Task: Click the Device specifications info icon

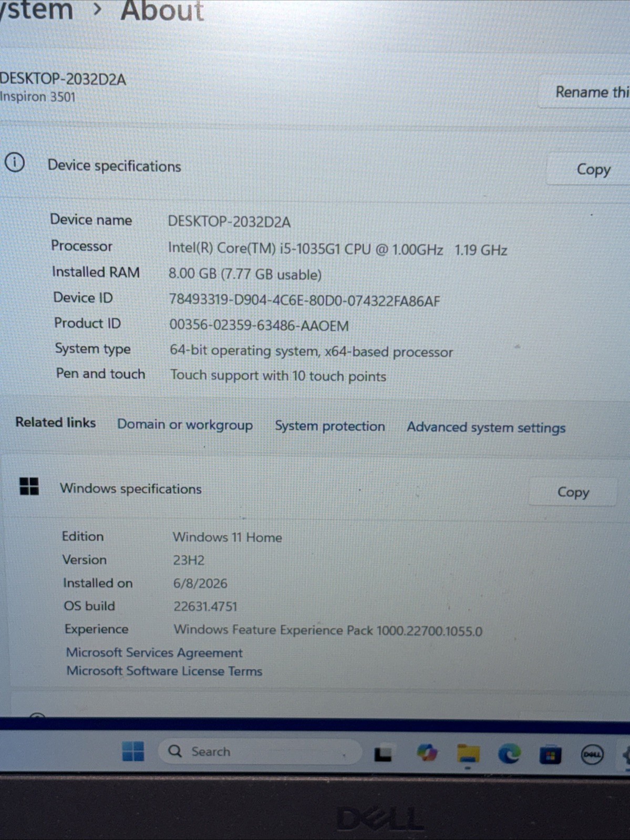Action: [15, 162]
